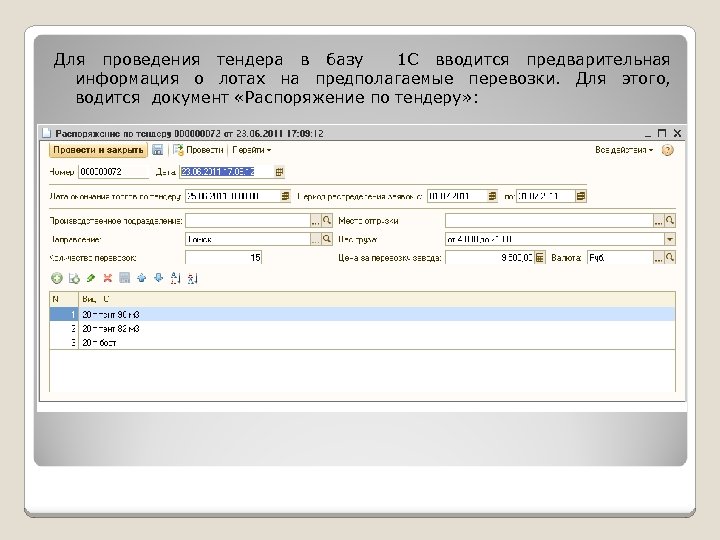This screenshot has width=720, height=540.
Task: Sort the table ascending with the A-Z icon
Action: [x=175, y=278]
